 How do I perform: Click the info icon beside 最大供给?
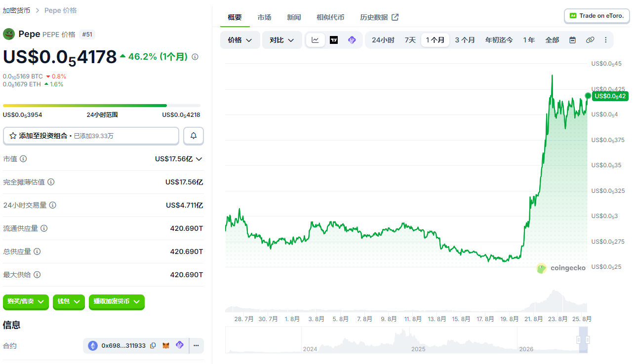point(37,275)
